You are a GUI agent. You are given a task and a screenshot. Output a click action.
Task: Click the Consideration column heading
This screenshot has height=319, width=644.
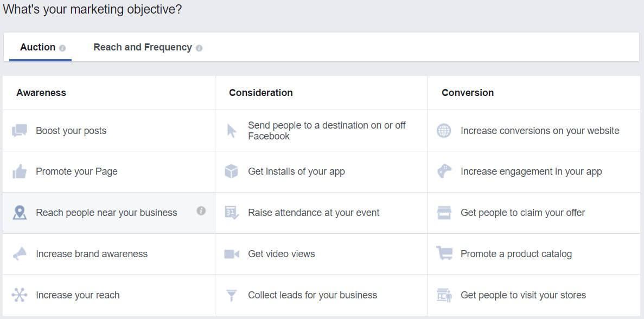(x=261, y=93)
